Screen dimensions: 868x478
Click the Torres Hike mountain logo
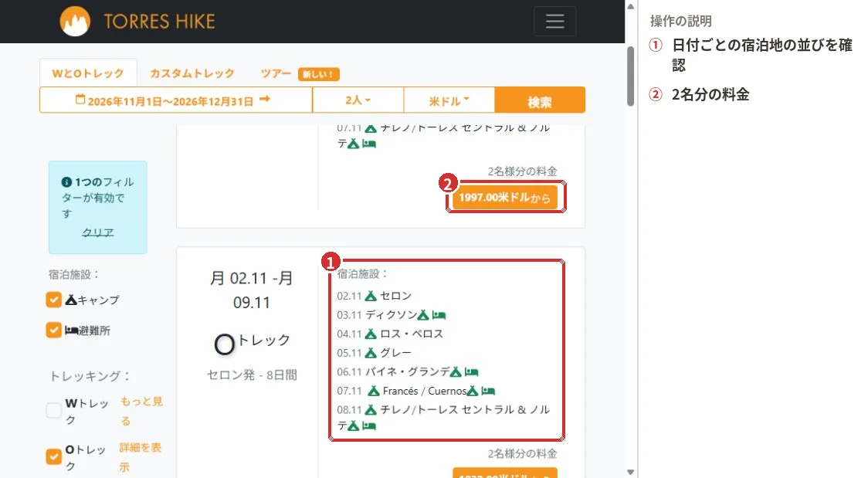[75, 22]
